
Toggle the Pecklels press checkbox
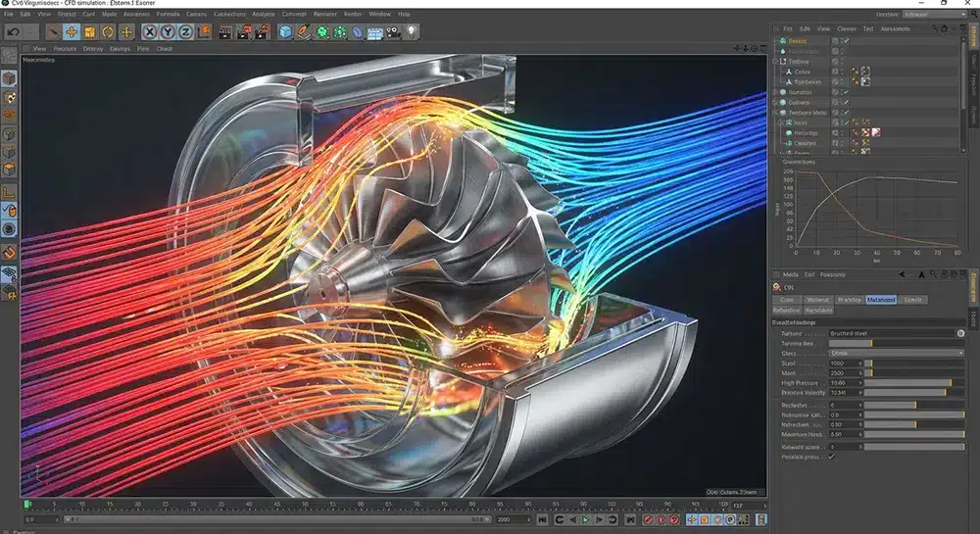(x=831, y=457)
